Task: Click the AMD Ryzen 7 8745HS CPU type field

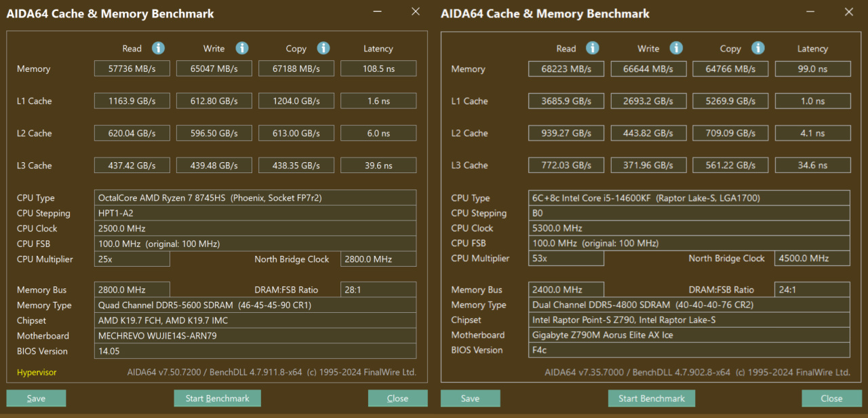Action: (255, 198)
